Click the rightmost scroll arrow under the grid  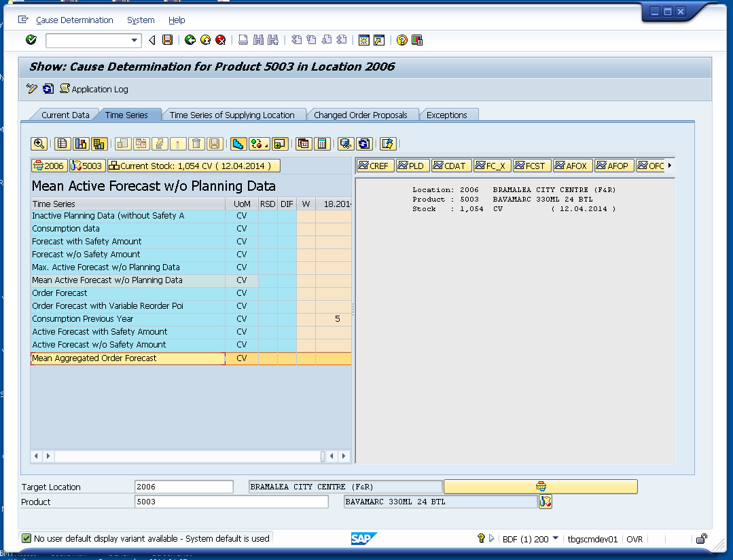pos(344,456)
